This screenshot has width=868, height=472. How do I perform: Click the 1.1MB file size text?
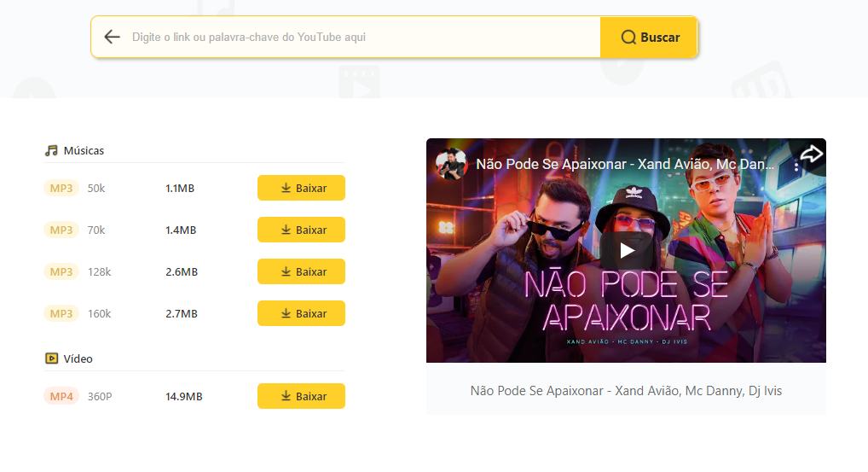coord(180,189)
